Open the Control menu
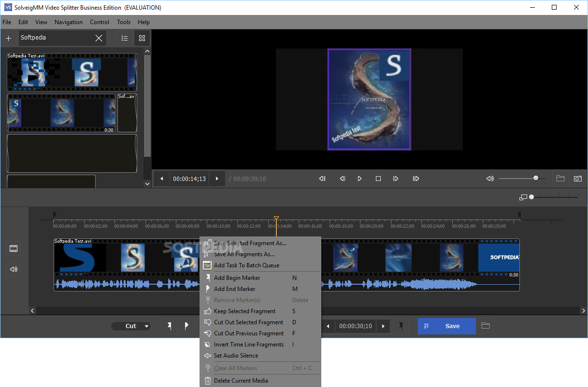 100,22
